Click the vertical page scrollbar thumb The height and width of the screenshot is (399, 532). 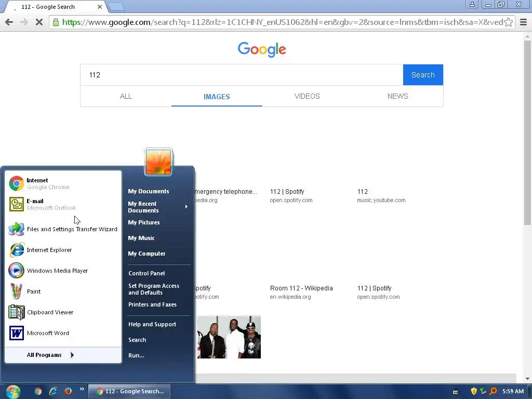tap(527, 132)
